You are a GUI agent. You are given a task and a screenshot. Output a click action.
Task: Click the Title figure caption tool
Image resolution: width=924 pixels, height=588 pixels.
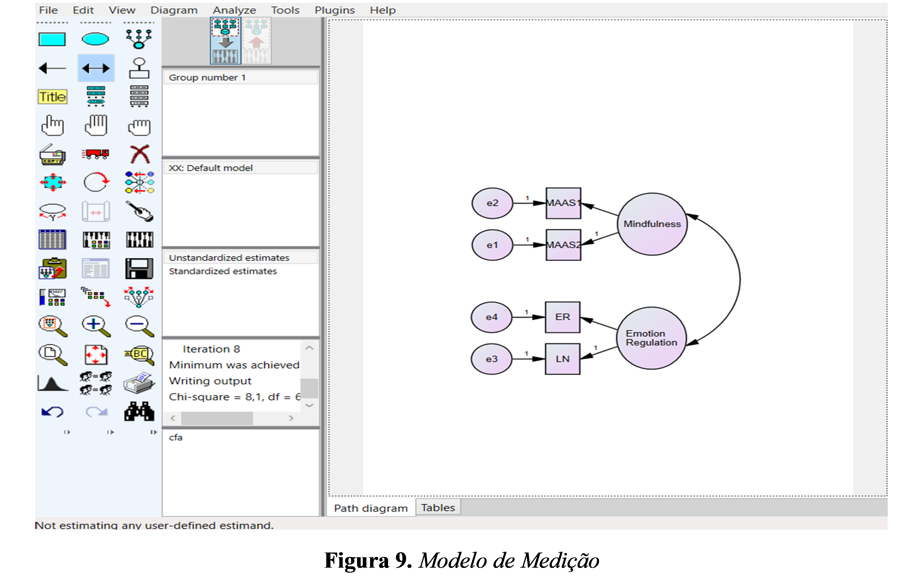click(x=53, y=97)
